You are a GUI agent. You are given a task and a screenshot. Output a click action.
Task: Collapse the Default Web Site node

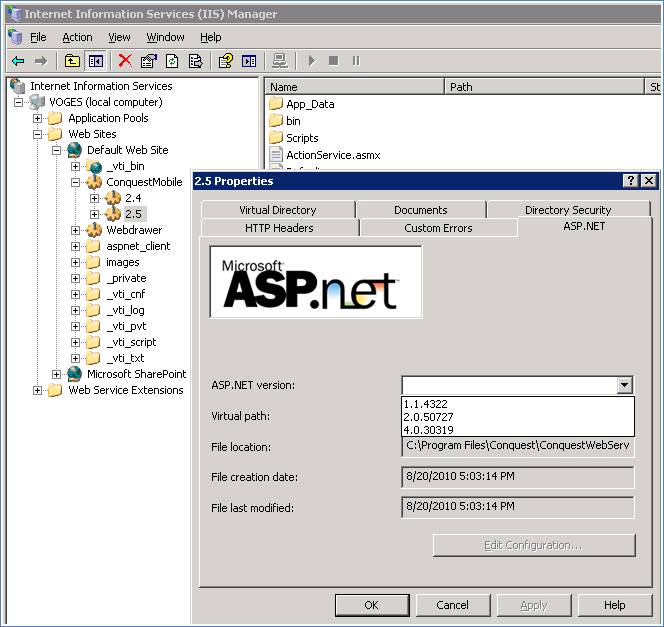point(56,150)
